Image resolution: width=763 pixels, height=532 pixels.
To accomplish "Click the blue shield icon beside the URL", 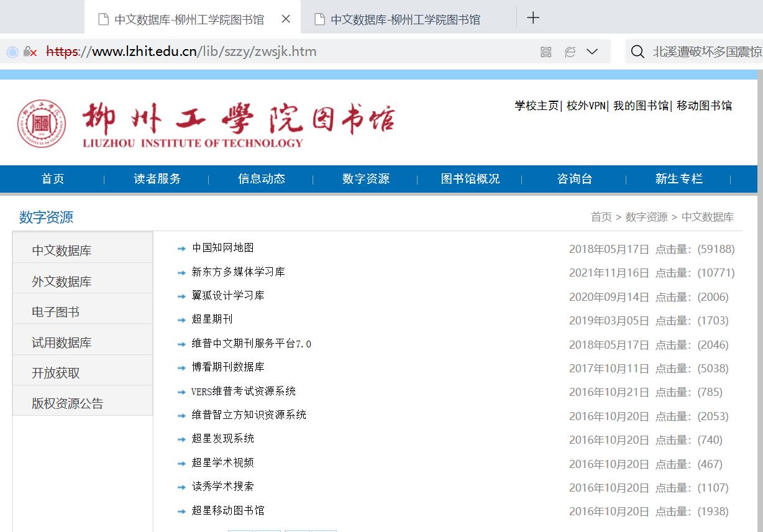I will pyautogui.click(x=12, y=52).
